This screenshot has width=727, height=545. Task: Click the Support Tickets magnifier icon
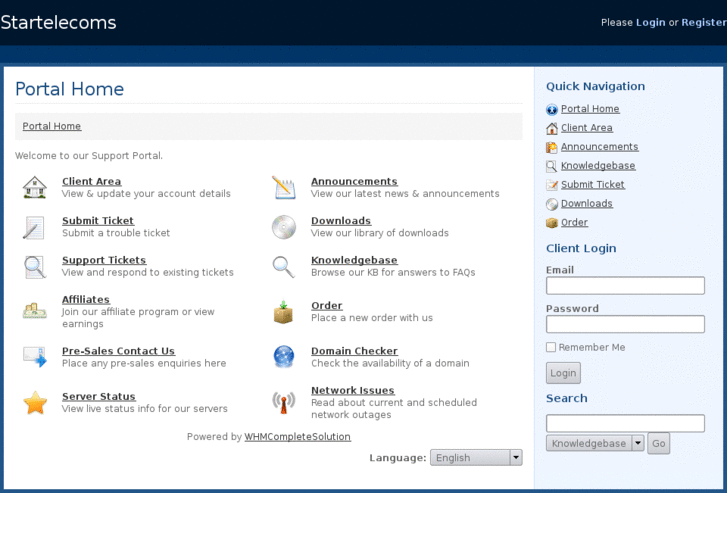click(35, 267)
